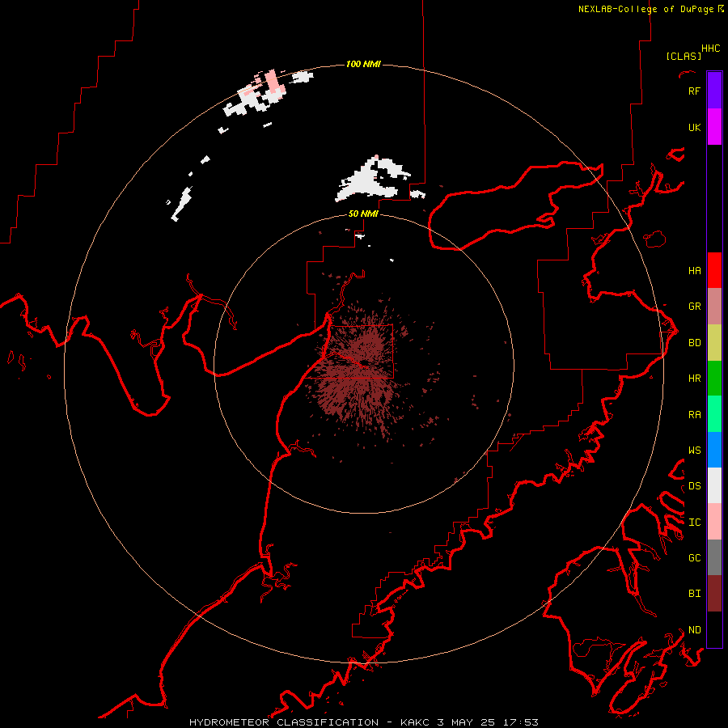Click the HA legend label
The height and width of the screenshot is (728, 728).
pos(694,270)
